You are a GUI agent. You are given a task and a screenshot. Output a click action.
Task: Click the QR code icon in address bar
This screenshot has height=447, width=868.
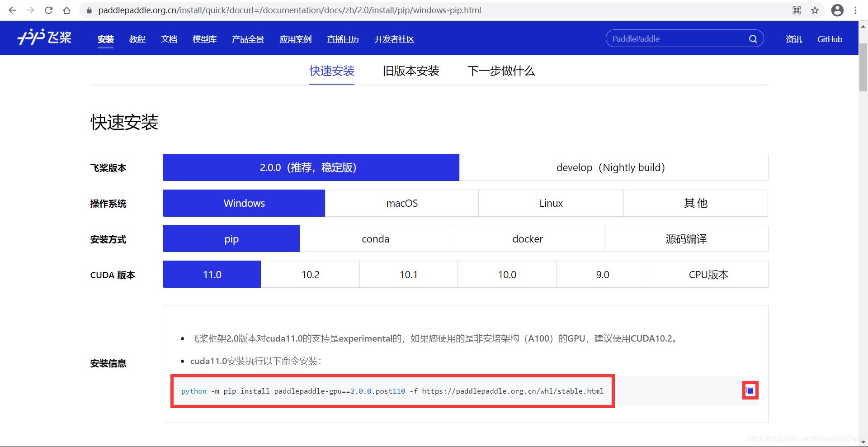click(796, 10)
